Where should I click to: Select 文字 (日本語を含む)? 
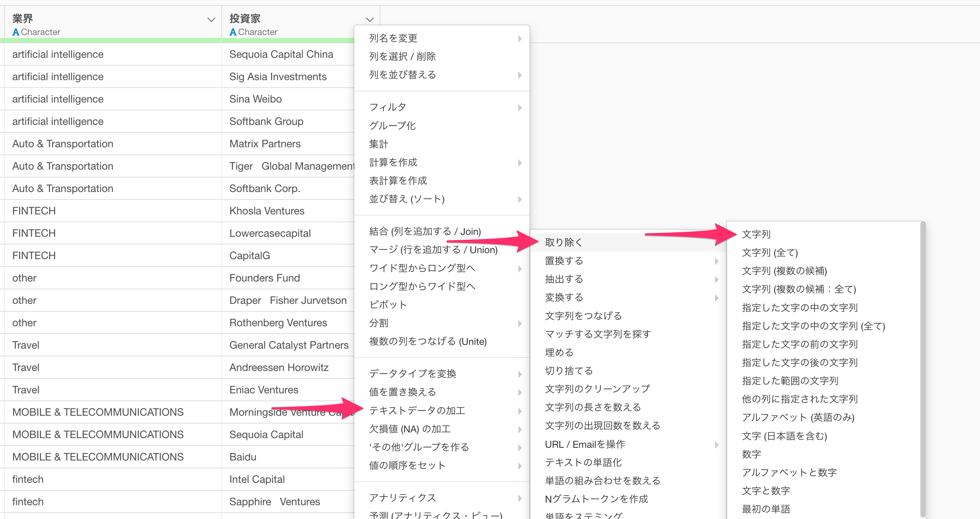(x=824, y=436)
